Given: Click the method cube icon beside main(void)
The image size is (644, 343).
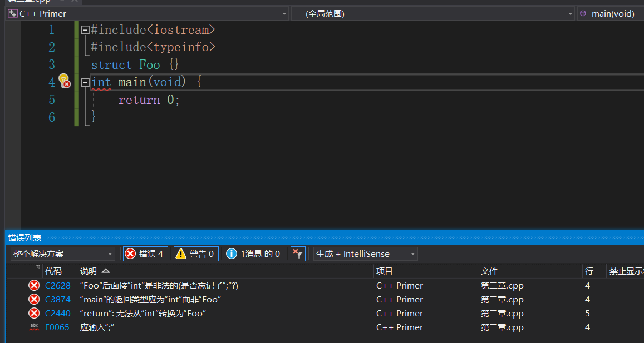Looking at the screenshot, I should coord(582,13).
